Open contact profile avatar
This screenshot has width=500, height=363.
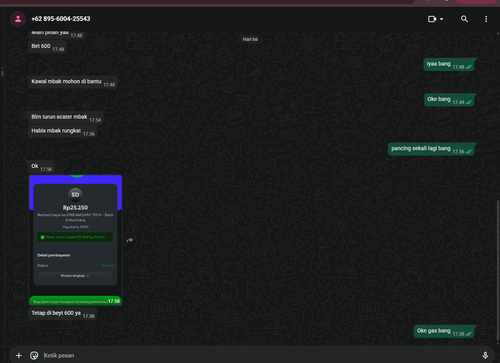18,19
